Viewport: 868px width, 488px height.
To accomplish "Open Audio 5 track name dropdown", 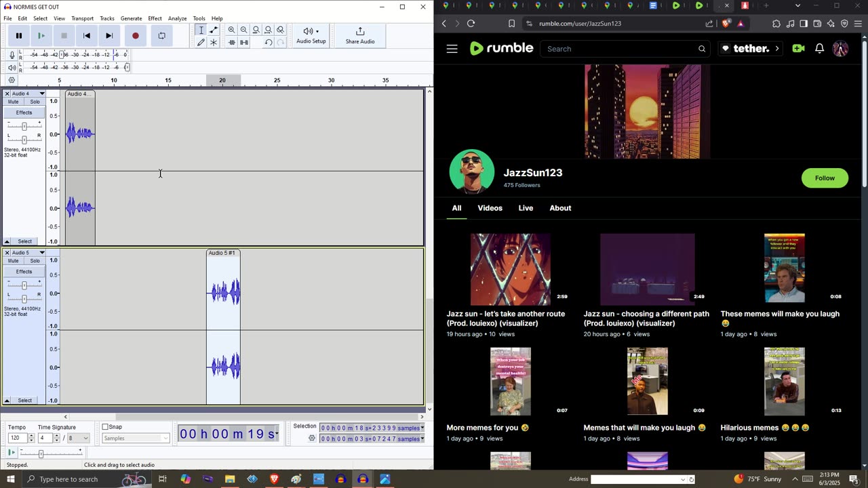I will pyautogui.click(x=41, y=253).
